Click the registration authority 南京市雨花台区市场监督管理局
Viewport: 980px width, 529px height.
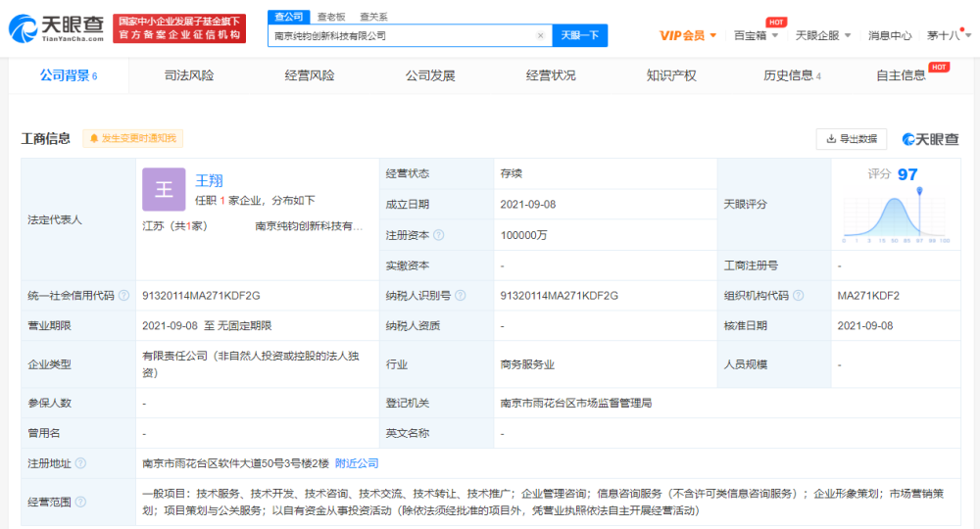coord(575,403)
